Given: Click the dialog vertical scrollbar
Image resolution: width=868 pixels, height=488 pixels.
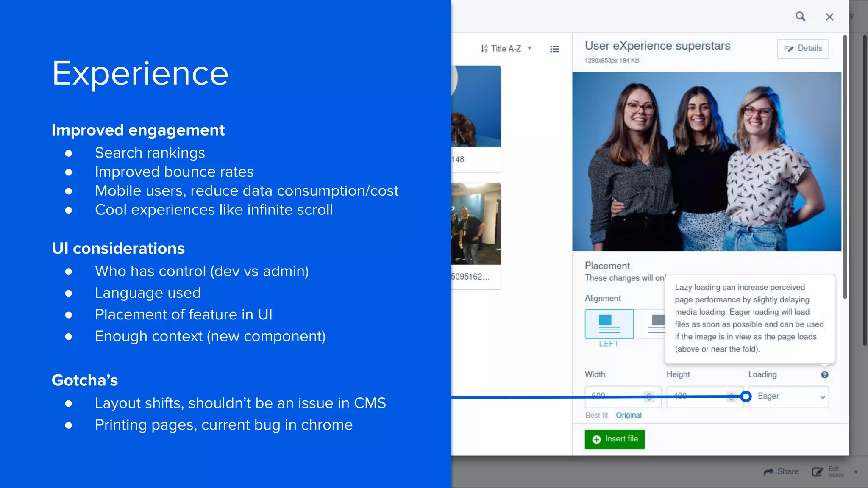Looking at the screenshot, I should pos(845,166).
